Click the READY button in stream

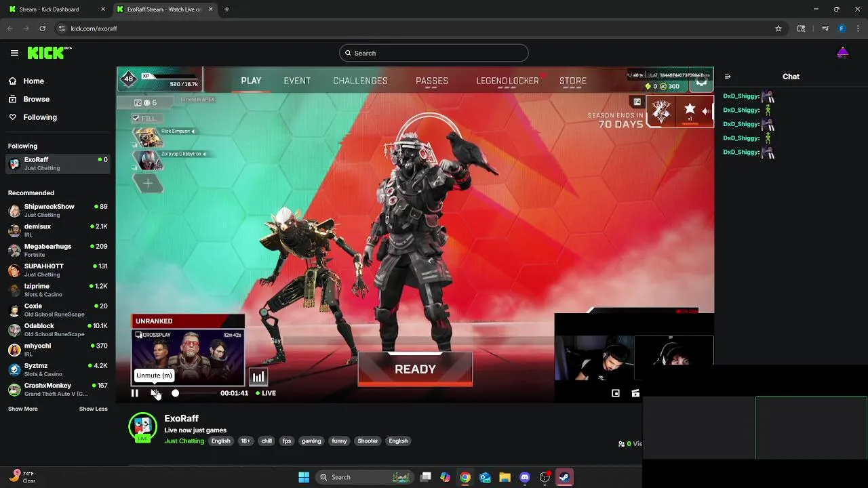click(x=415, y=369)
